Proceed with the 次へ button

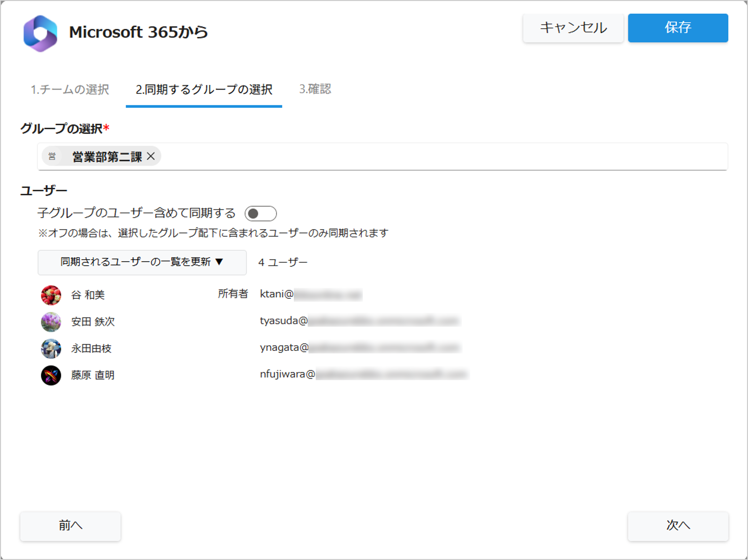(x=678, y=526)
